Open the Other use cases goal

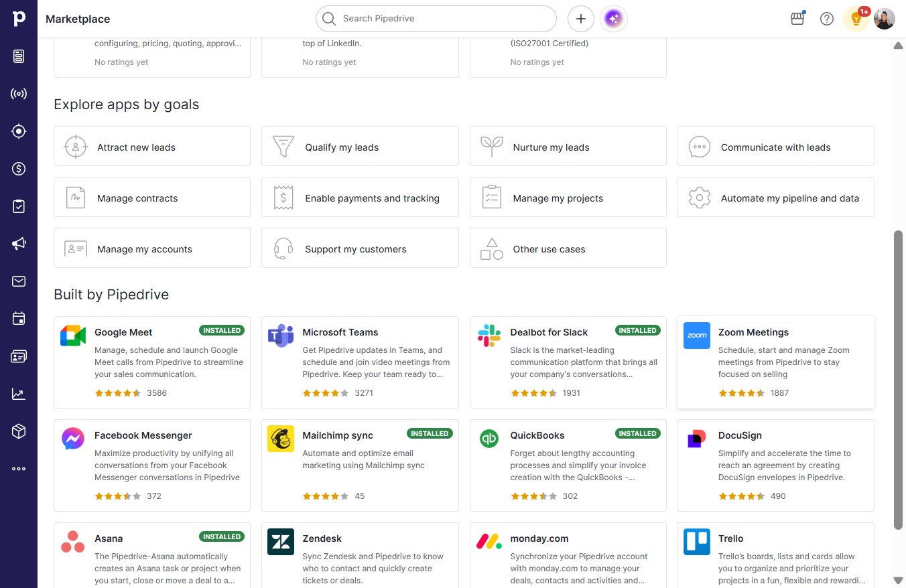[568, 248]
